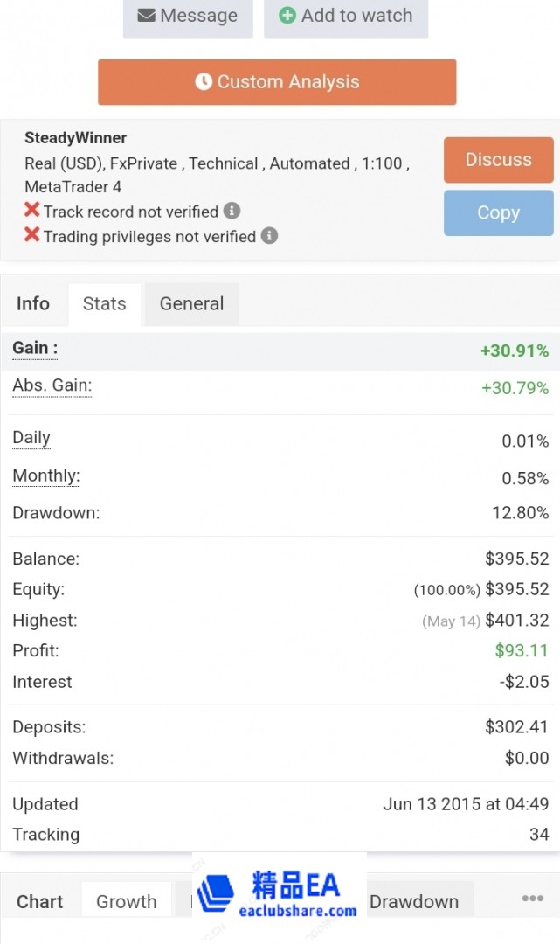Open the three-dots chart options menu
This screenshot has height=944, width=560.
click(x=532, y=899)
